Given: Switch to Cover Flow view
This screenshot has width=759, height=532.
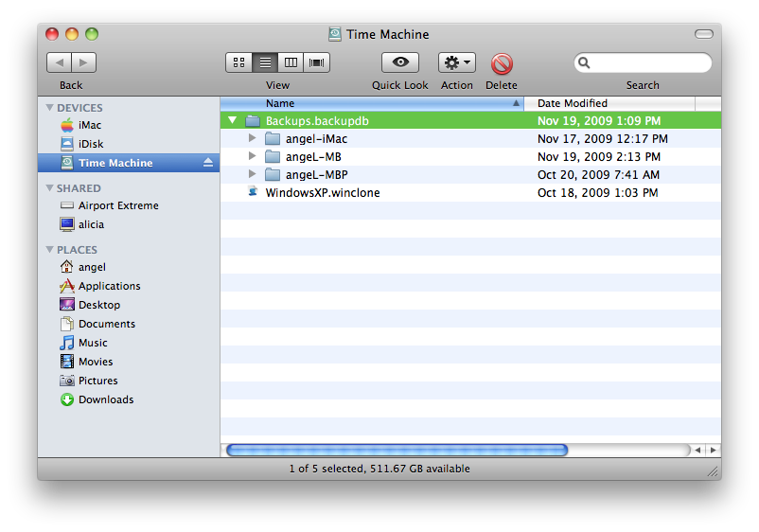Looking at the screenshot, I should (317, 62).
